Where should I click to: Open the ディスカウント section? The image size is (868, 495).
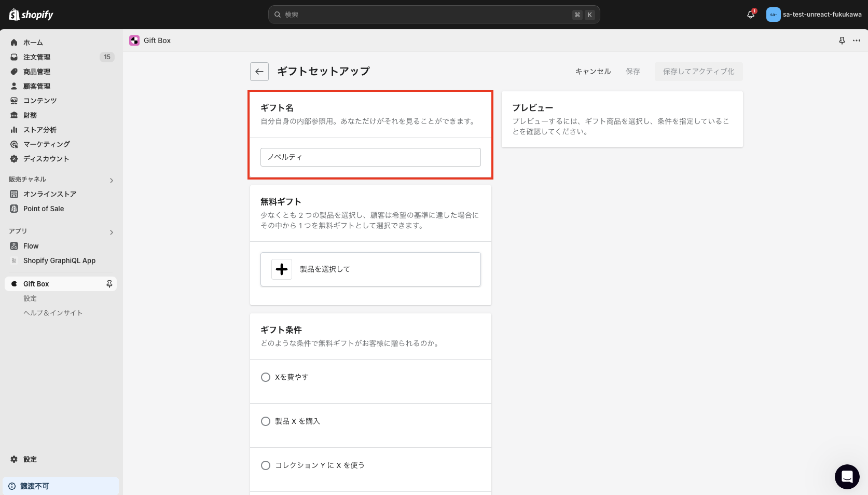46,158
